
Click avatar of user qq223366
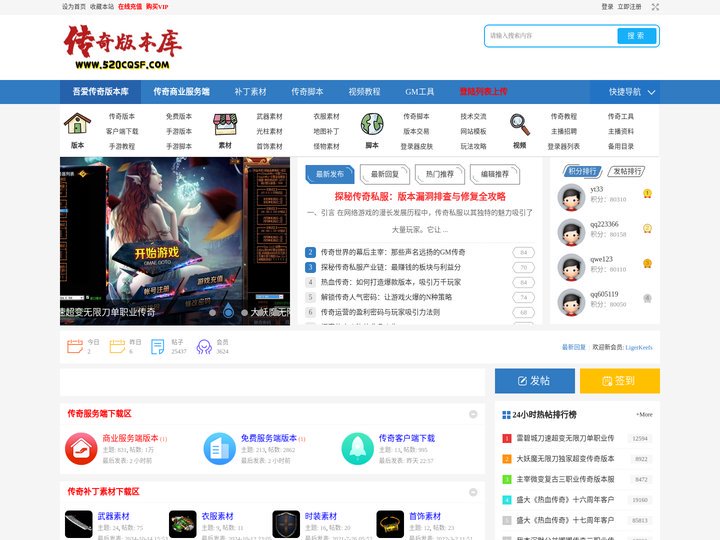571,232
